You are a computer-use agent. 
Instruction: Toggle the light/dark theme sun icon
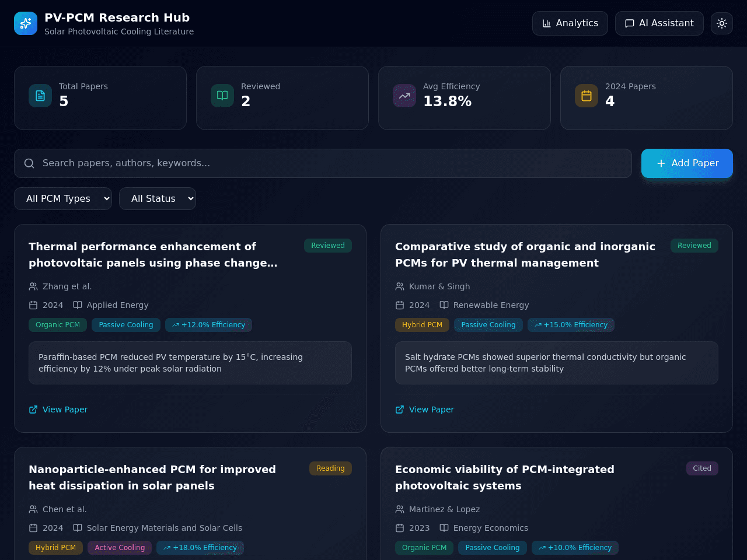click(x=722, y=23)
